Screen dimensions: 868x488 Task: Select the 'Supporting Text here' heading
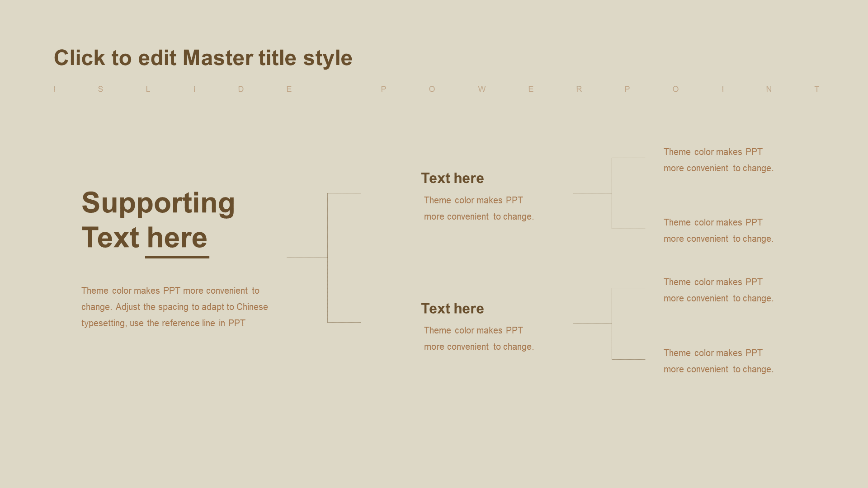(159, 221)
